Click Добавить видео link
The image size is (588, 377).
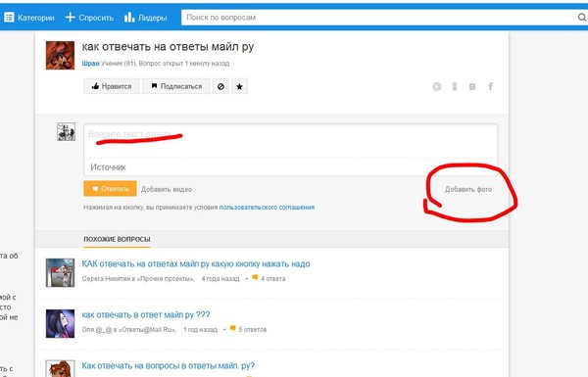[167, 189]
